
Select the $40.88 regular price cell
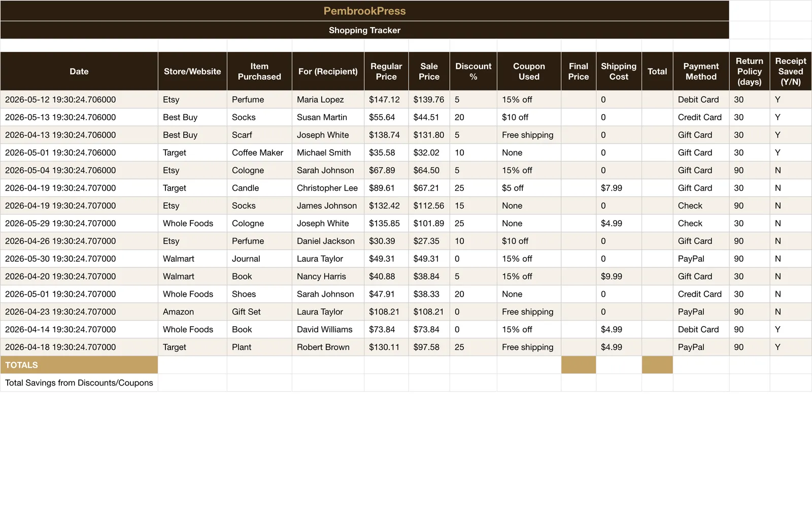pos(386,276)
